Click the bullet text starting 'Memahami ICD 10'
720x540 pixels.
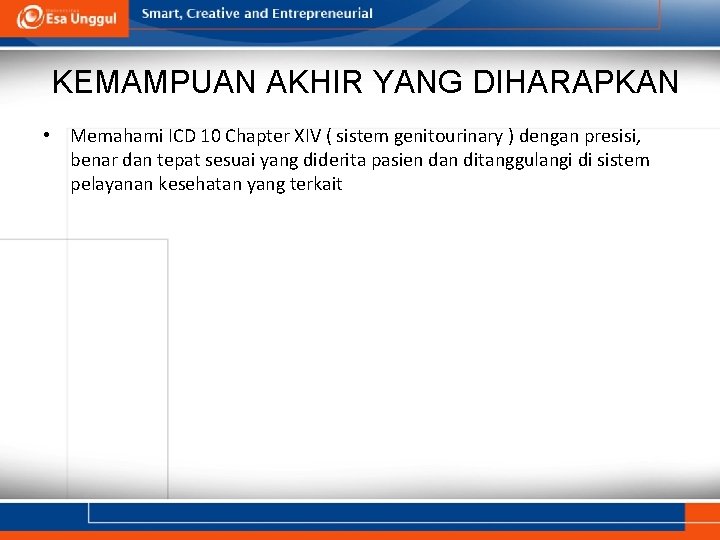pos(360,160)
